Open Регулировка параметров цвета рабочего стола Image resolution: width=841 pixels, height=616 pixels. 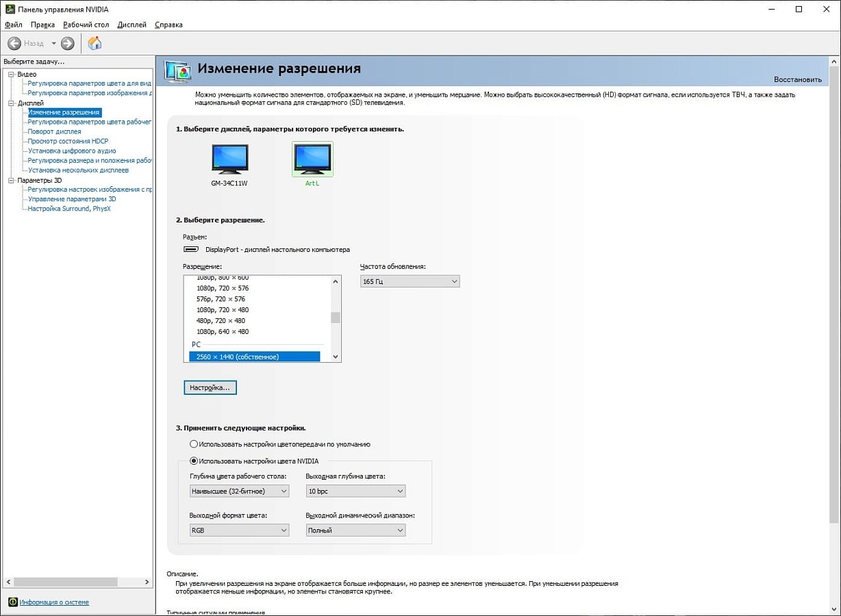(x=90, y=122)
